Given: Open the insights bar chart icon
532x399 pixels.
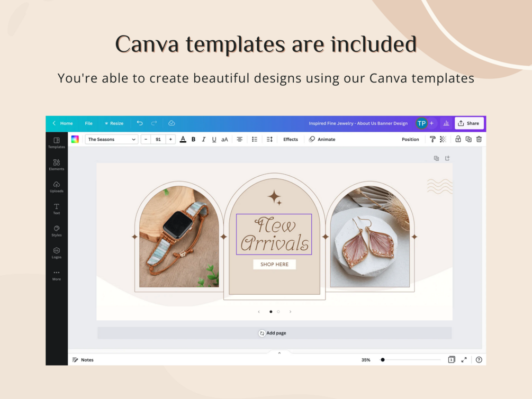Looking at the screenshot, I should pos(446,123).
